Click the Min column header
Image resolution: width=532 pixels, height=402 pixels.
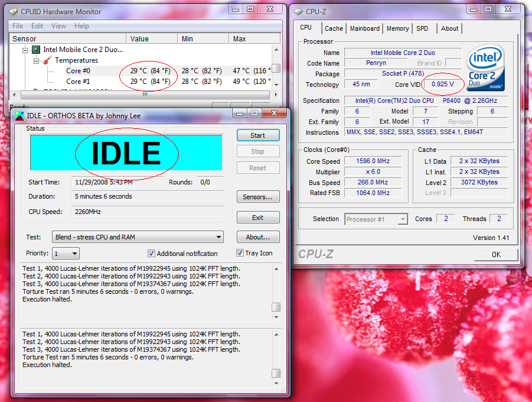point(203,39)
